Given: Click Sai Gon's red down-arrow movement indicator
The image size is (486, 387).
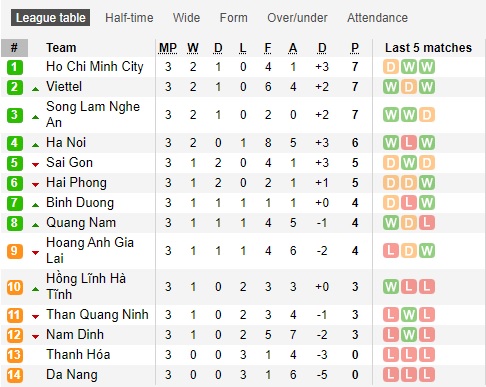Looking at the screenshot, I should point(35,164).
